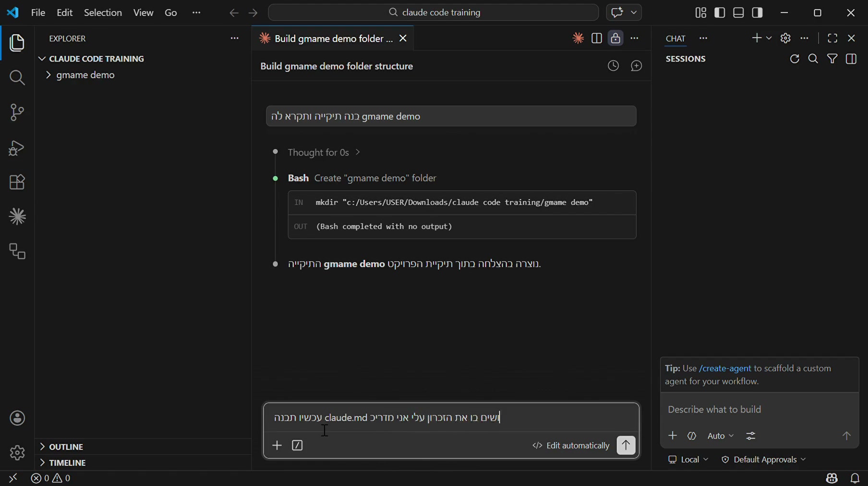Click the claude code training command center search
Image resolution: width=868 pixels, height=486 pixels.
[x=434, y=13]
